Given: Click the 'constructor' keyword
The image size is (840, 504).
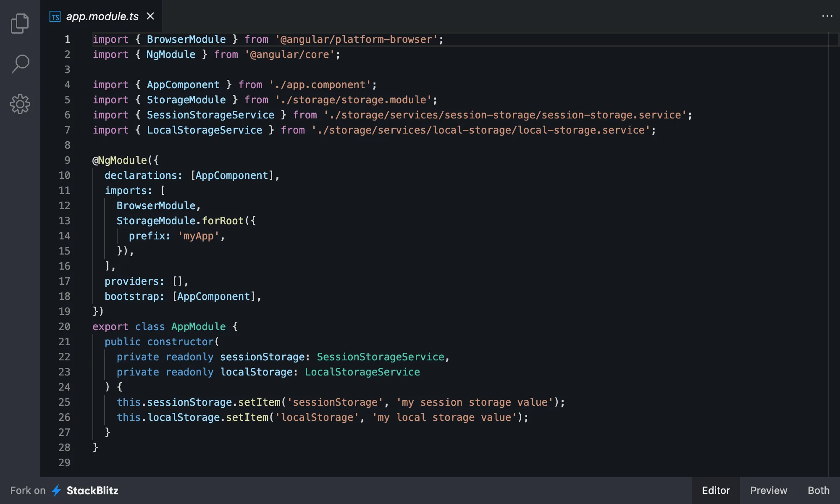Looking at the screenshot, I should click(181, 342).
